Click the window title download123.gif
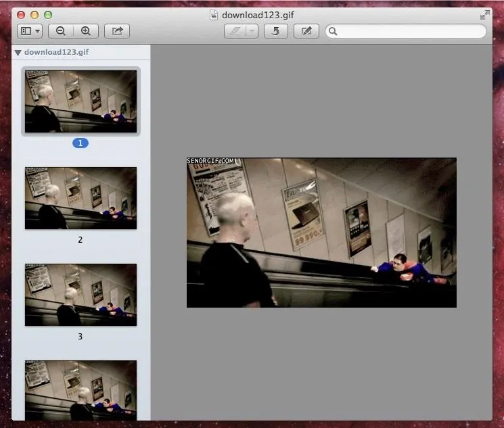 (258, 15)
